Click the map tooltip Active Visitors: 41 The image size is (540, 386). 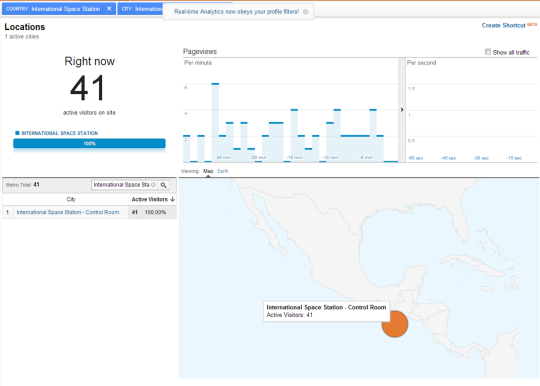pos(289,315)
